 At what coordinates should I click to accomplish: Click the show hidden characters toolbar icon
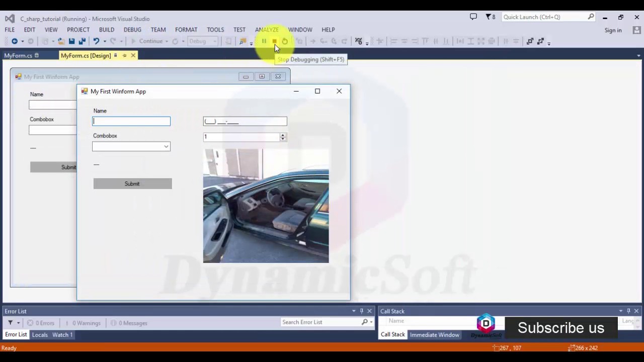[359, 41]
